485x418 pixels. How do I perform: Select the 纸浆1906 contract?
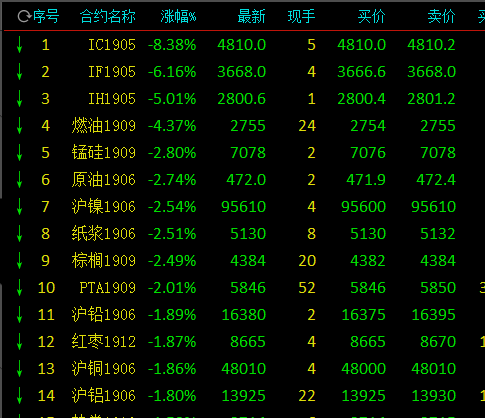(x=104, y=234)
